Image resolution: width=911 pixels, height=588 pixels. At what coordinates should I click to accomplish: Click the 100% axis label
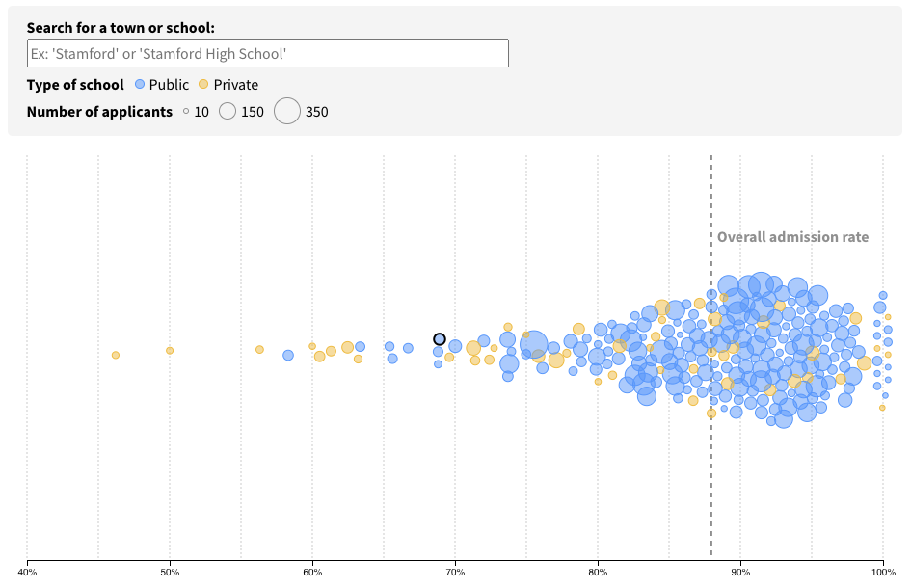point(882,574)
